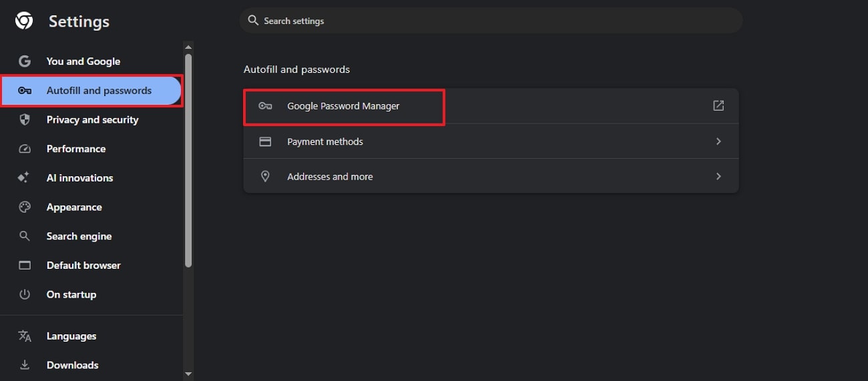The image size is (868, 381).
Task: Click the power icon for On startup
Action: [x=25, y=294]
